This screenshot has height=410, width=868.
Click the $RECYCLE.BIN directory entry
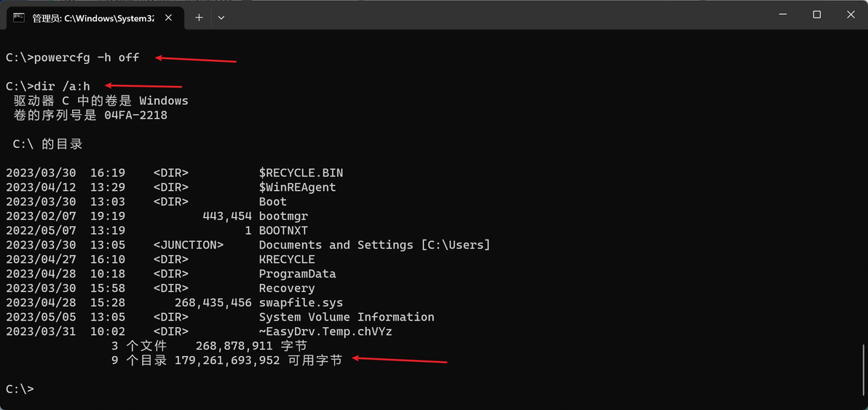301,173
